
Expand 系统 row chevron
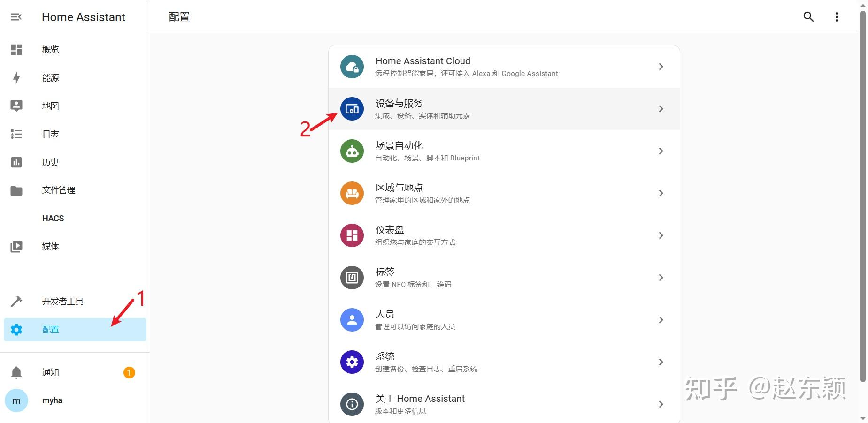tap(661, 362)
